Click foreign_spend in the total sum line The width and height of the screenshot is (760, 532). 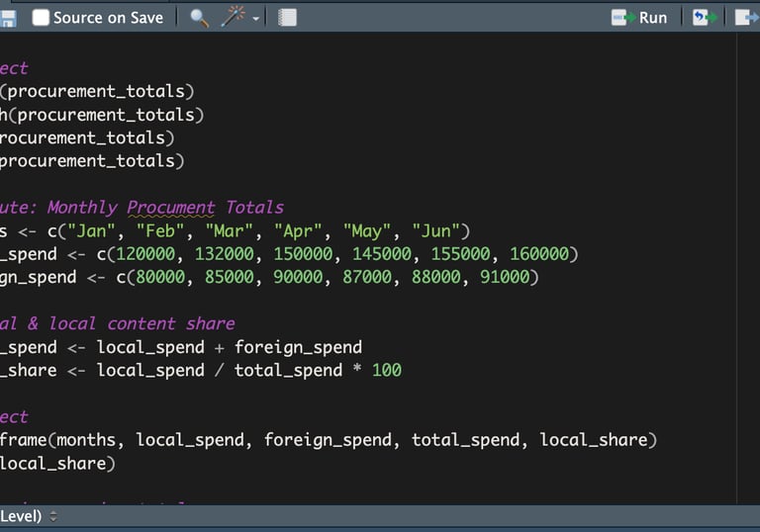pyautogui.click(x=298, y=347)
